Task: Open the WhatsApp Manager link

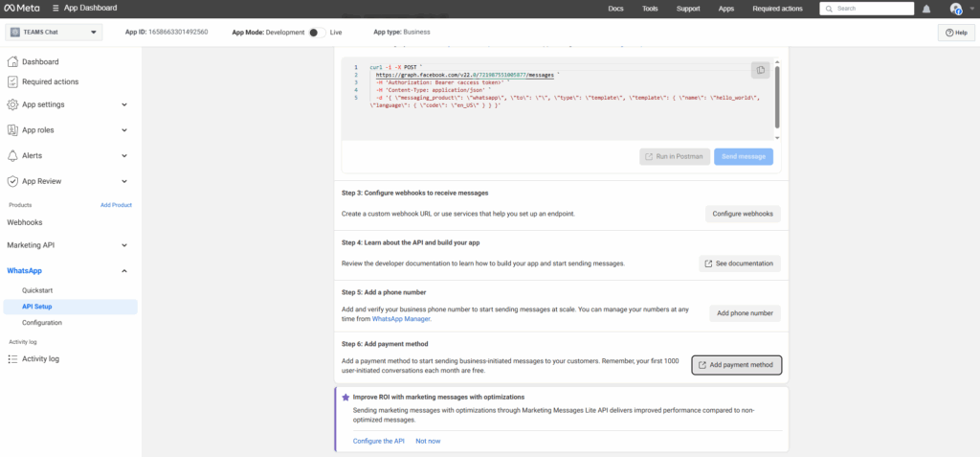Action: [x=401, y=319]
